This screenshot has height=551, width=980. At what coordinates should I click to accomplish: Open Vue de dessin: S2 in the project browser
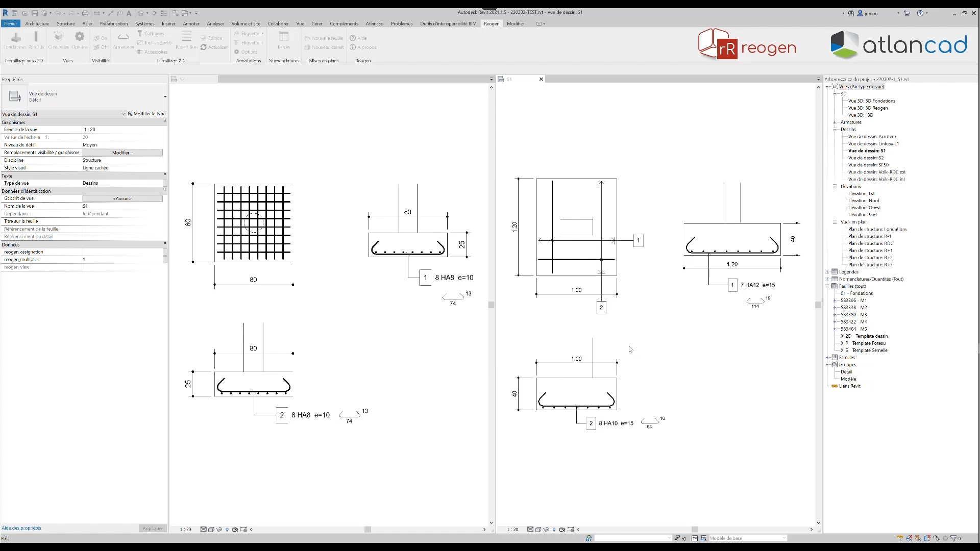coord(866,158)
